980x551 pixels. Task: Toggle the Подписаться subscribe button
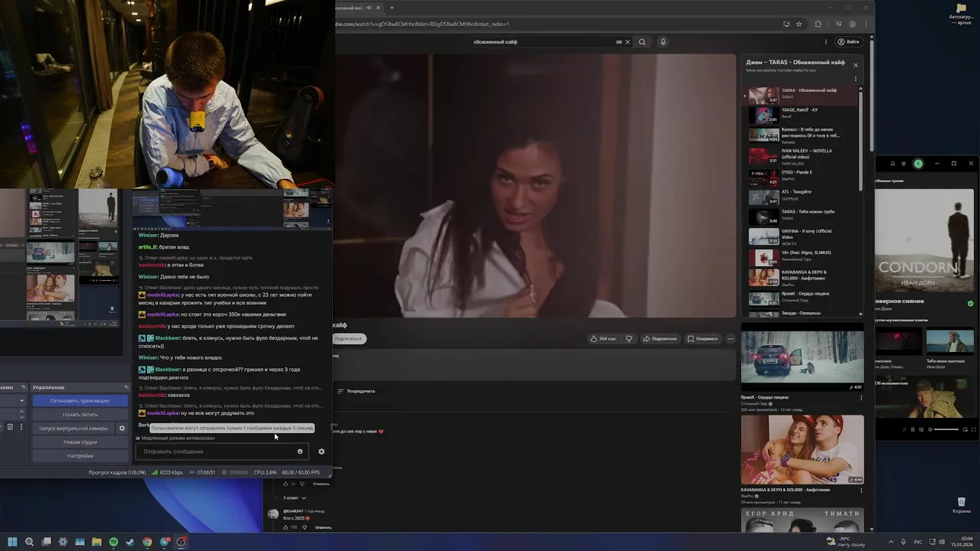[x=348, y=338]
